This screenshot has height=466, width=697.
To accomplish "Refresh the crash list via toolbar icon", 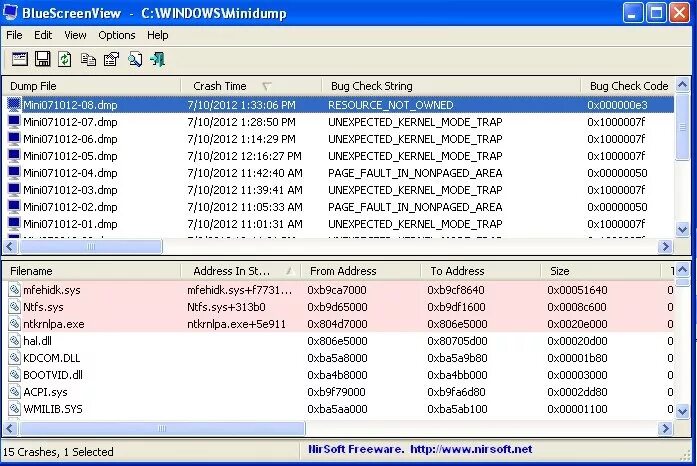I will point(65,59).
